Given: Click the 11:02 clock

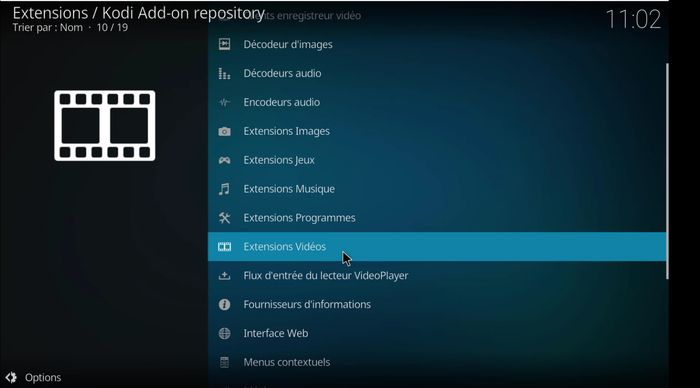Looking at the screenshot, I should point(633,20).
